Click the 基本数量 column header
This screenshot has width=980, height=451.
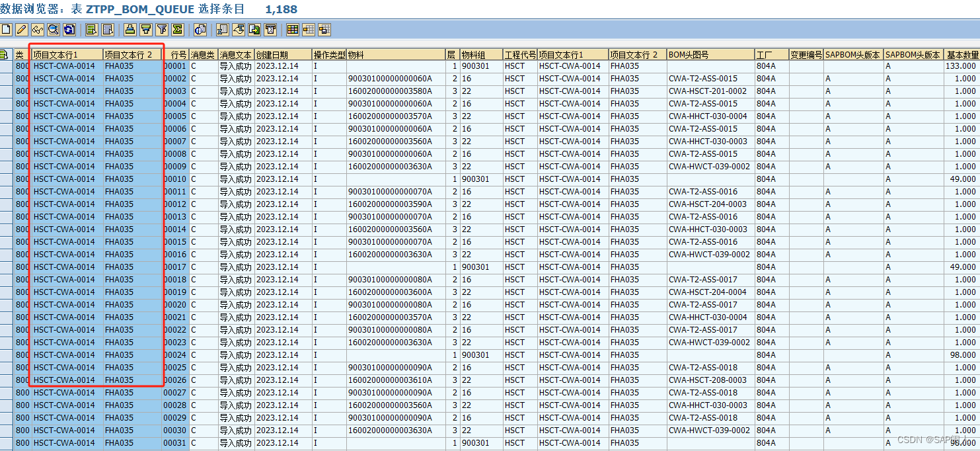[x=962, y=54]
